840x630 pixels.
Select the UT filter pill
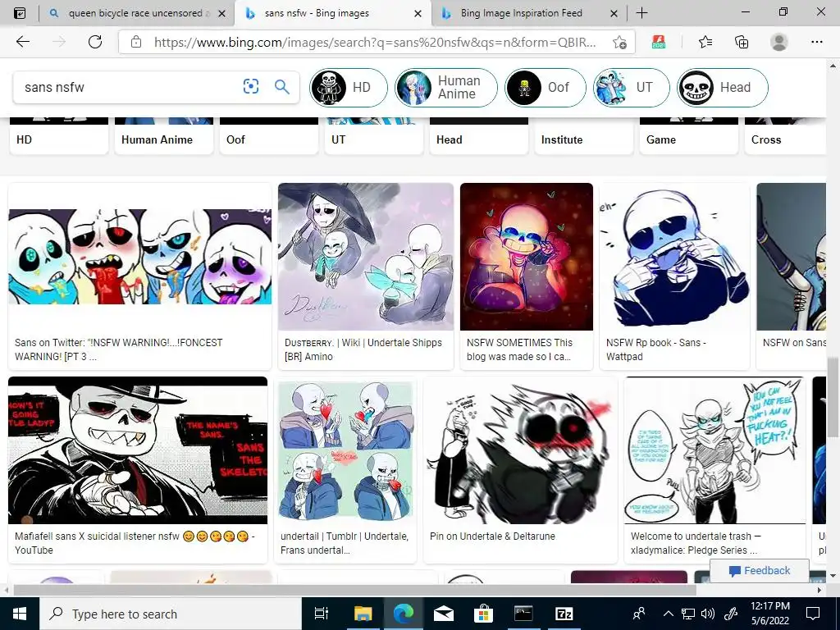[631, 87]
